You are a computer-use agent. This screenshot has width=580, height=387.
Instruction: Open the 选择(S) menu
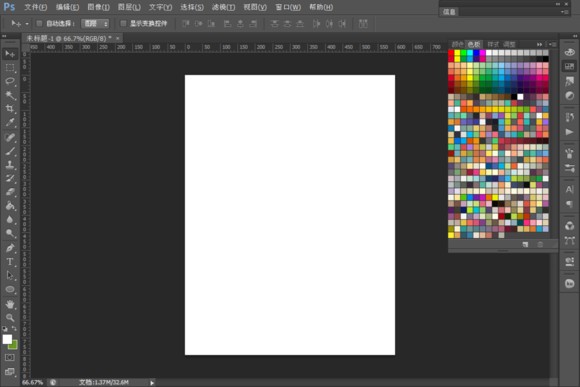click(x=192, y=7)
